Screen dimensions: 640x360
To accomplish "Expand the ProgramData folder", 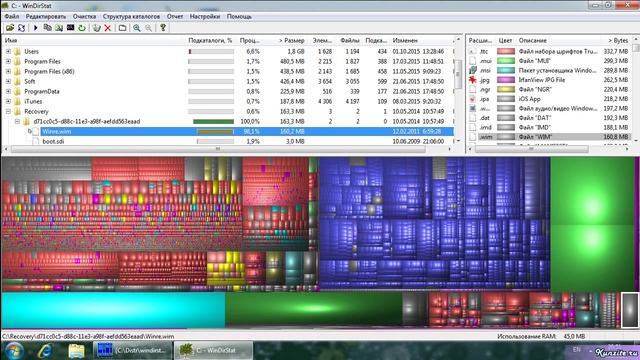I will coord(8,91).
